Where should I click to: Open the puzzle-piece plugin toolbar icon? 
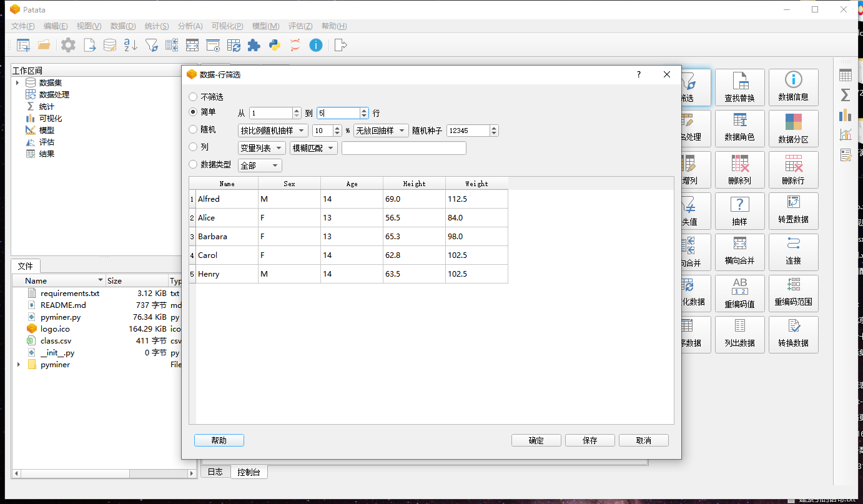[254, 45]
